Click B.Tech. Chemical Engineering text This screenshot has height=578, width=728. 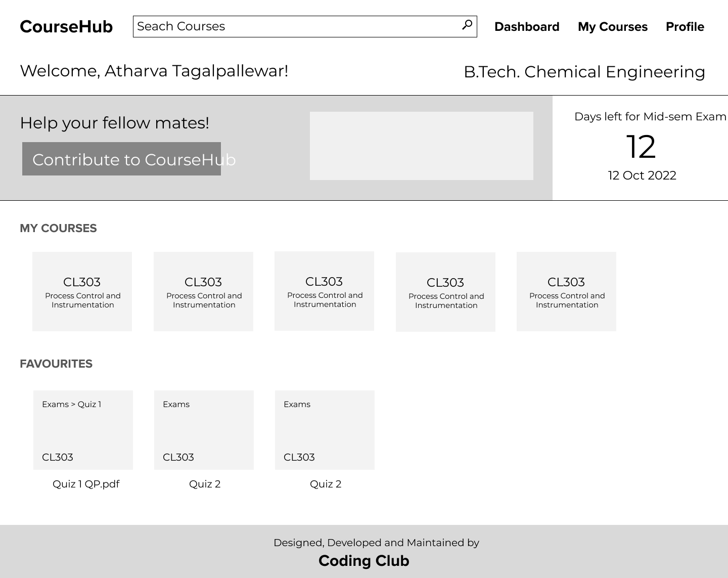[584, 72]
